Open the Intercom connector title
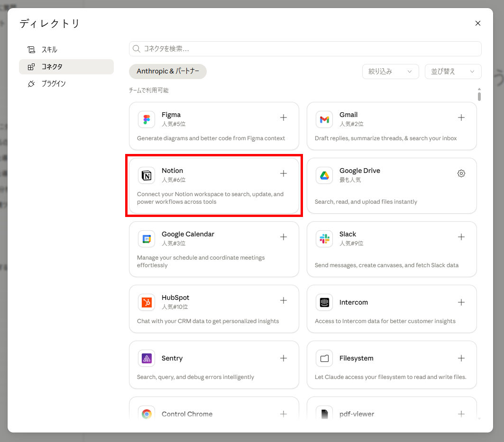 tap(354, 302)
